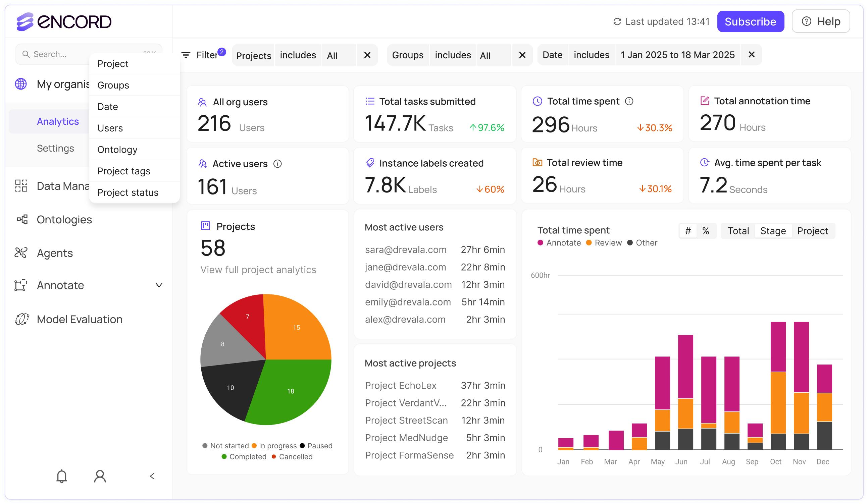
Task: Click the Ontologies tree icon
Action: (x=22, y=219)
